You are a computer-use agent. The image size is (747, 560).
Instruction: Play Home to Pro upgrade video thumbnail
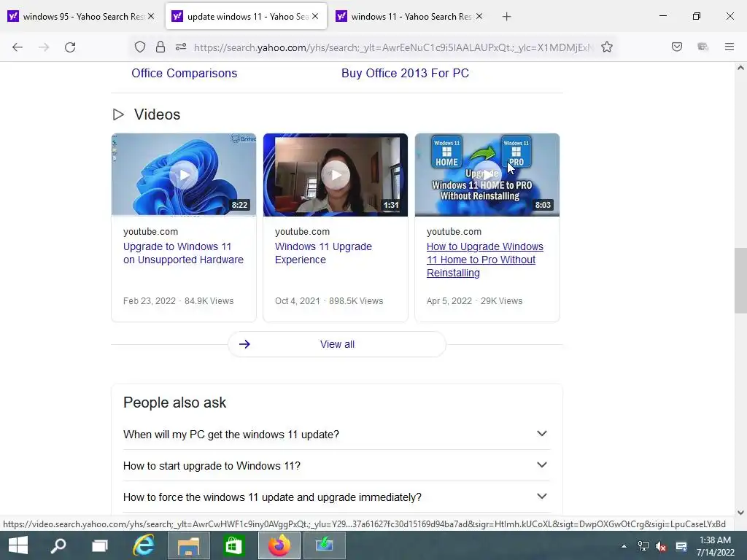click(487, 175)
